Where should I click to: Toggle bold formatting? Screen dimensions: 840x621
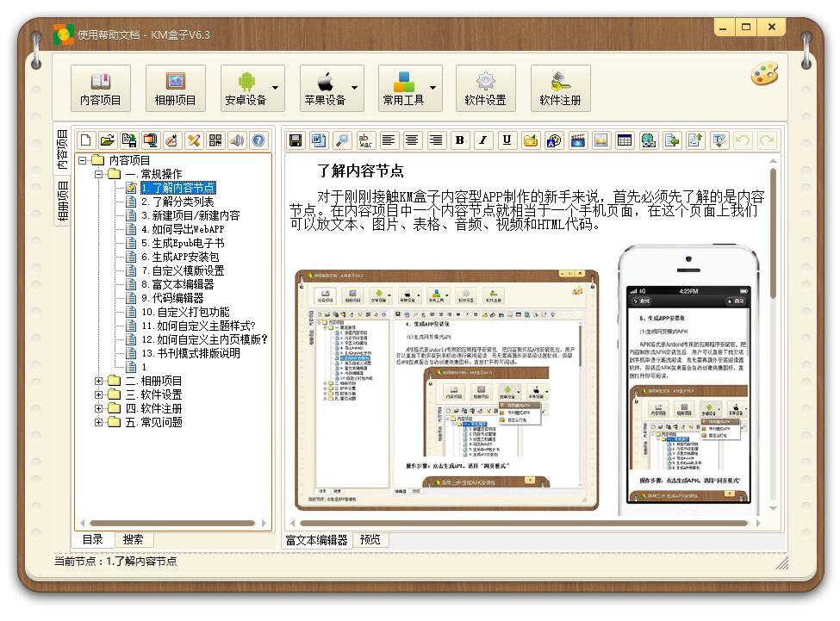pos(459,140)
